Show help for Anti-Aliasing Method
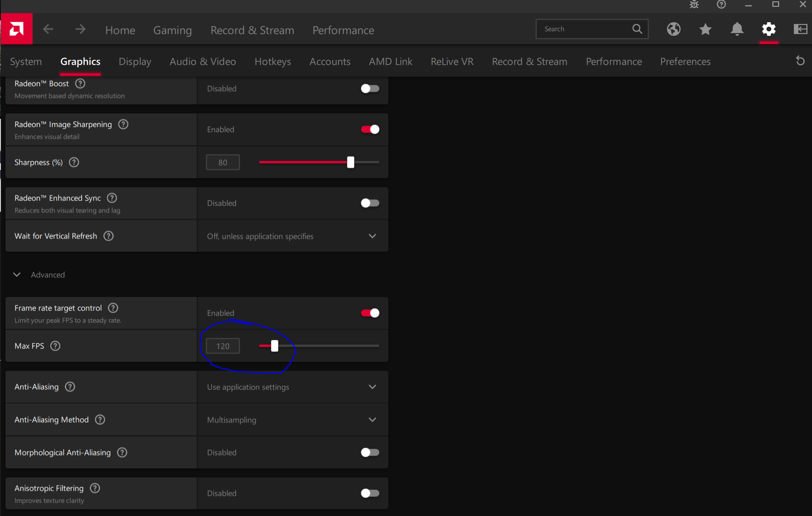Screen dimensions: 812x516 (100, 420)
